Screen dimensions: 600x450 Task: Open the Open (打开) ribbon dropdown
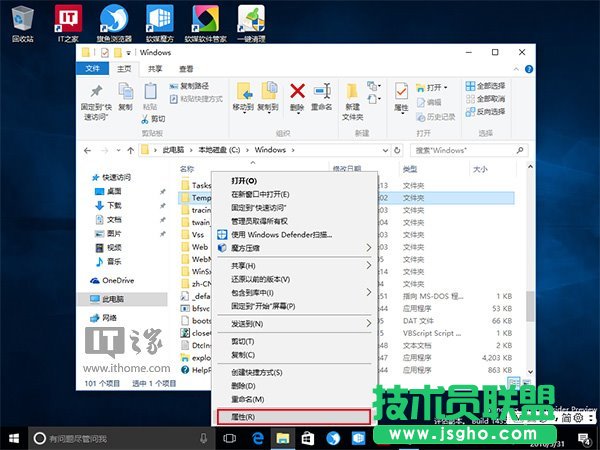tap(432, 88)
